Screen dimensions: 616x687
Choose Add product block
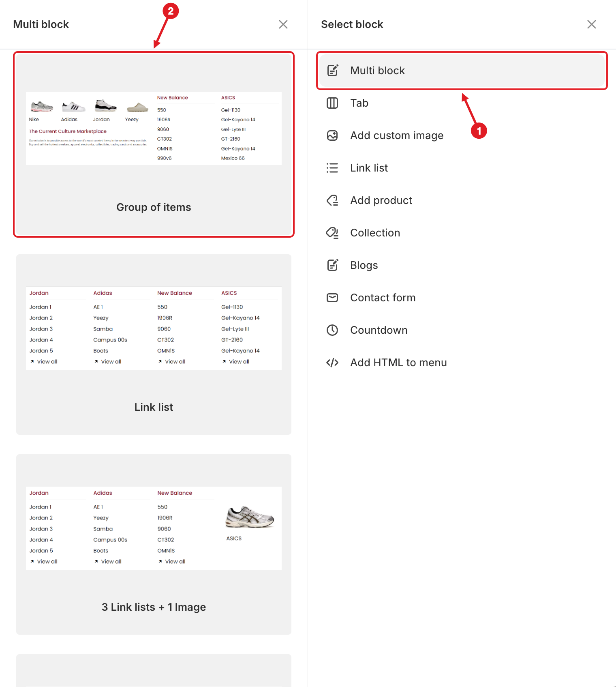coord(462,200)
